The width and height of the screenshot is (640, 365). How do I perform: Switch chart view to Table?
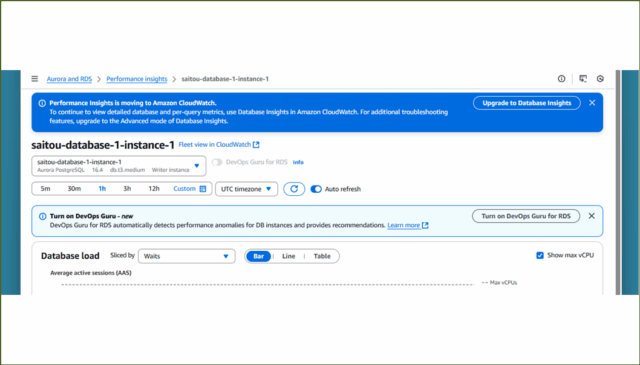pyautogui.click(x=322, y=256)
